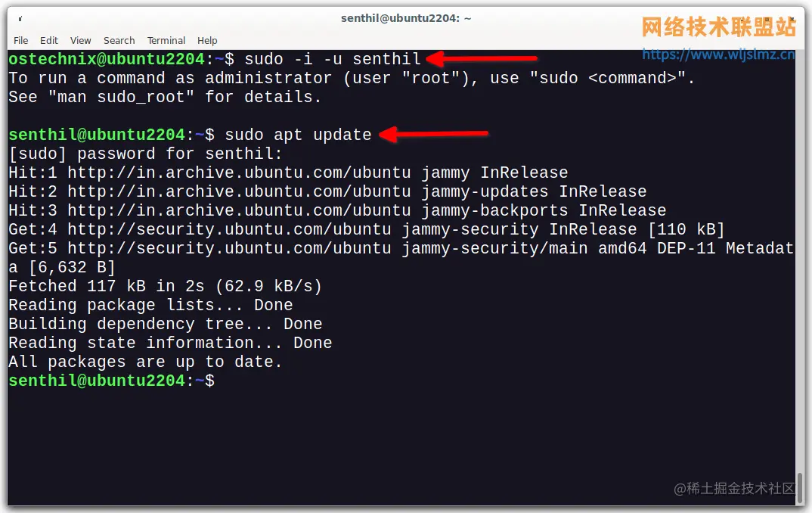Click the wrapped "a [6,632 B]" line
Viewport: 812px width, 513px height.
click(x=62, y=267)
